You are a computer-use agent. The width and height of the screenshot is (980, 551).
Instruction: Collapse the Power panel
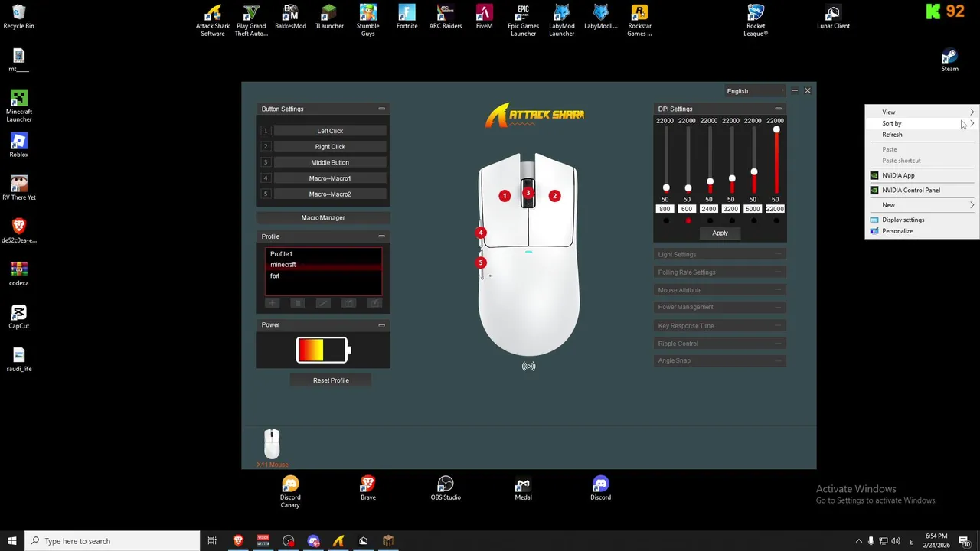click(x=381, y=324)
